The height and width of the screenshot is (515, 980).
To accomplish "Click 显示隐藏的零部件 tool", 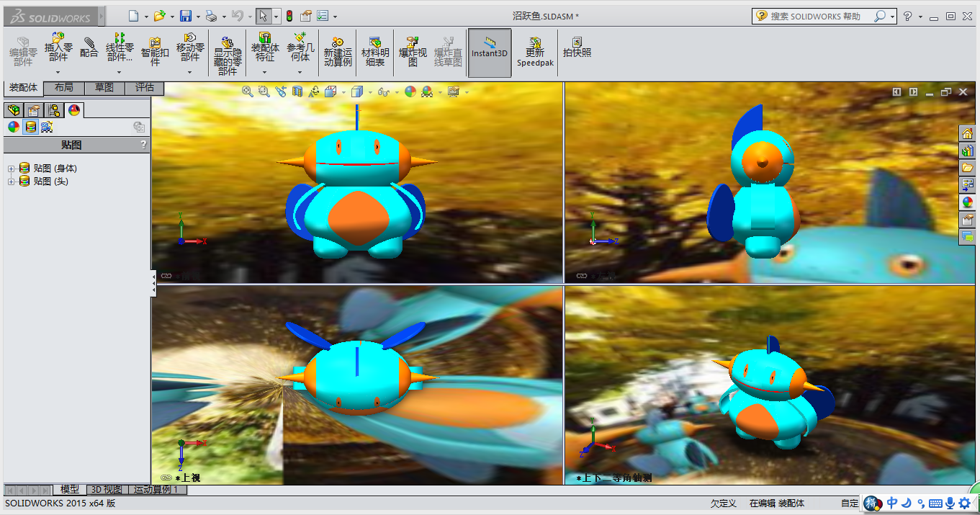I will (x=228, y=56).
